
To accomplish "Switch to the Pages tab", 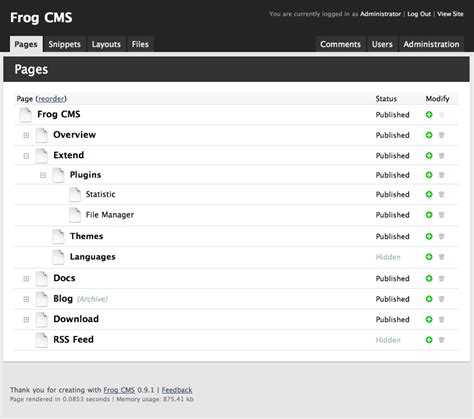I will click(26, 44).
